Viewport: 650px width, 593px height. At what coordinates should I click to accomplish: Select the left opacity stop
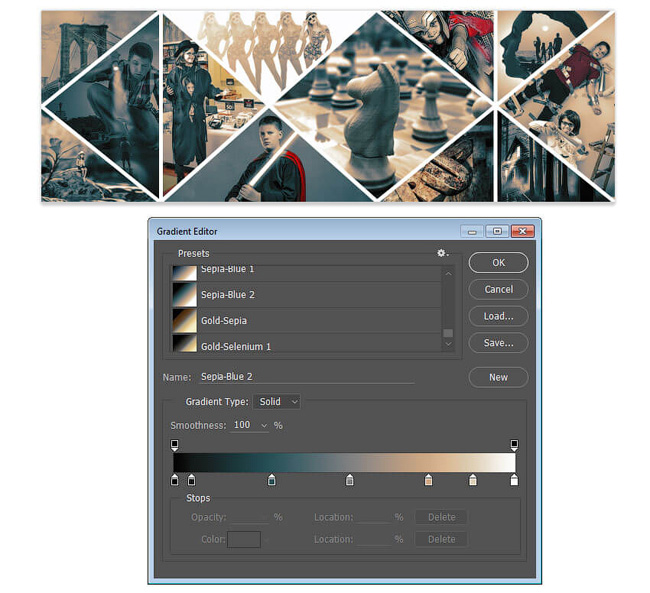click(x=175, y=445)
